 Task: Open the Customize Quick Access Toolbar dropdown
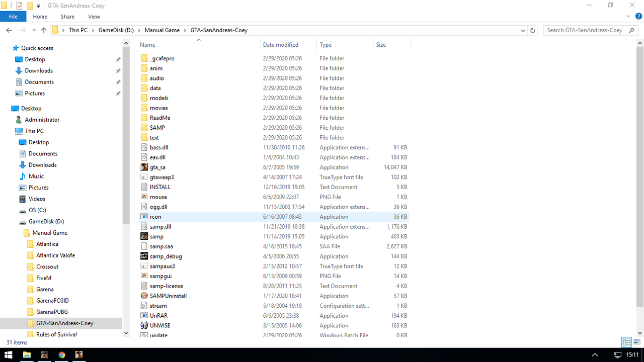tap(39, 6)
